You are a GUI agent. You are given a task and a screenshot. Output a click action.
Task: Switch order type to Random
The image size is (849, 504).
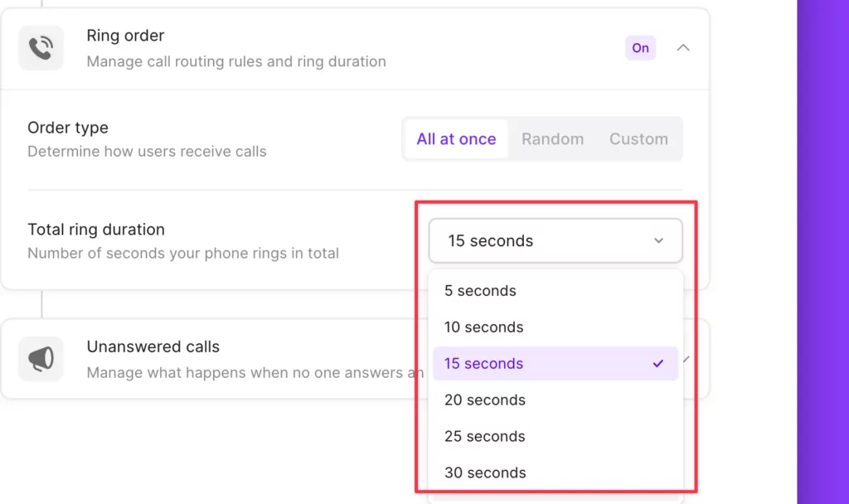click(x=552, y=139)
